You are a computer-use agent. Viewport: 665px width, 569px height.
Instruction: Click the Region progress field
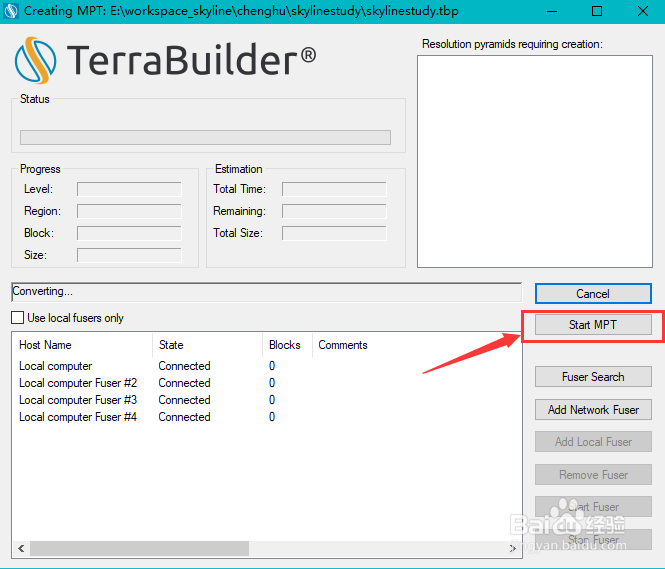pyautogui.click(x=129, y=211)
